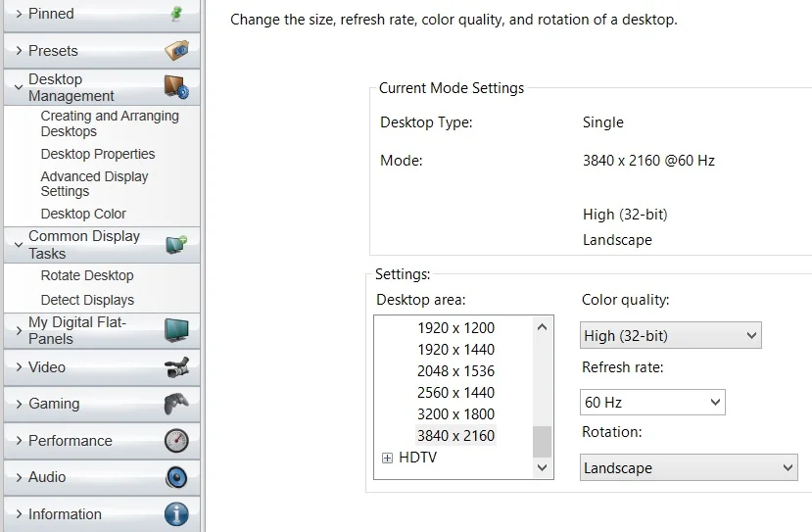Viewport: 812px width, 532px height.
Task: Click the Gaming controller icon
Action: [x=176, y=404]
